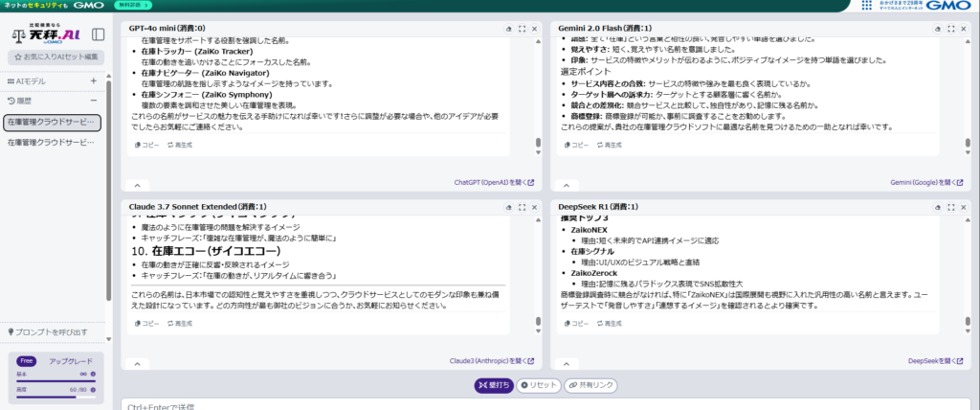The width and height of the screenshot is (980, 410).
Task: Regenerate the GPT-4o mini response
Action: [179, 145]
